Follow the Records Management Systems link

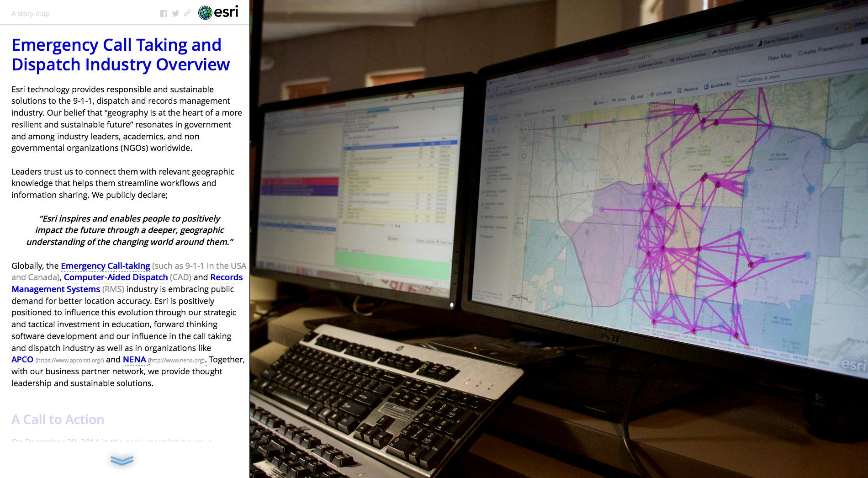tap(127, 283)
